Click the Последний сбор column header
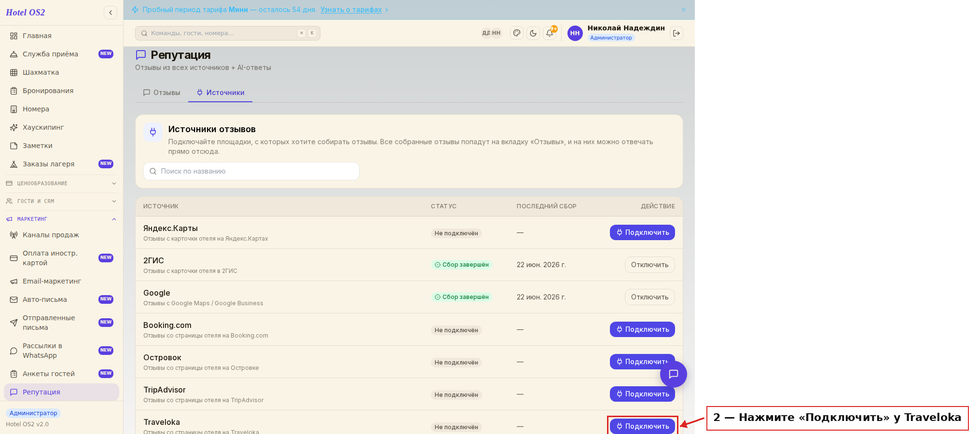The height and width of the screenshot is (434, 980). click(x=546, y=206)
